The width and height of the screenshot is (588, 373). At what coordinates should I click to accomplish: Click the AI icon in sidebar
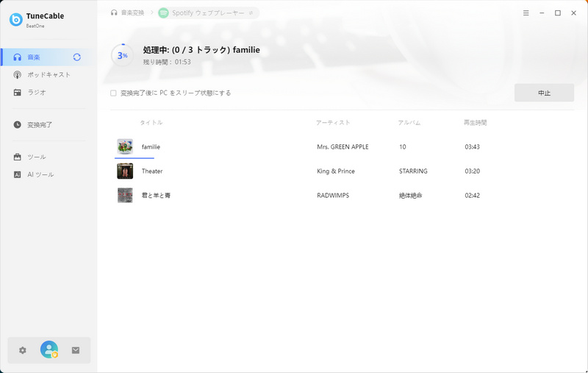click(17, 174)
